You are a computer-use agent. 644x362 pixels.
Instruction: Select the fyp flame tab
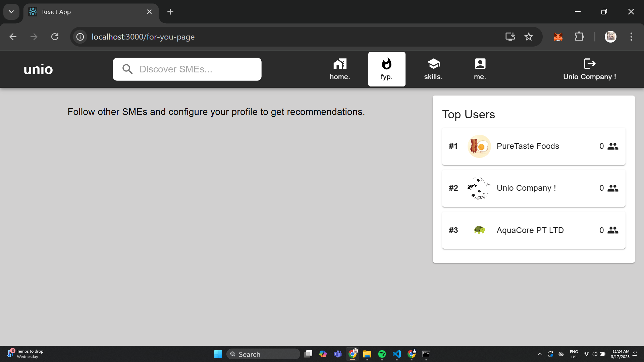coord(386,64)
